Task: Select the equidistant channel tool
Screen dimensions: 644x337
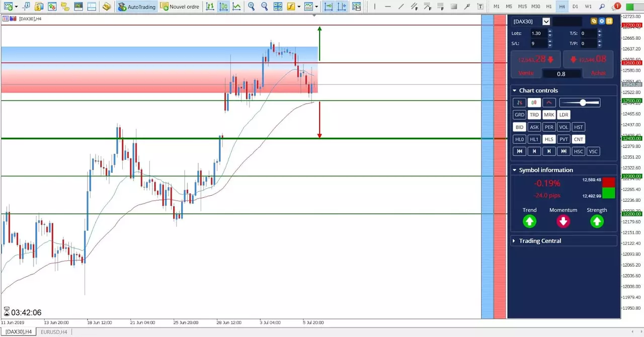Action: 414,7
